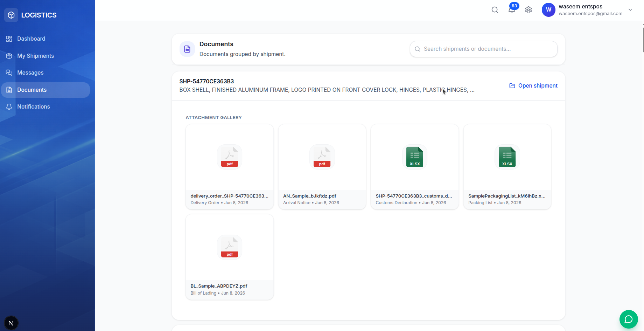
Task: Click the XLSX icon of SamplePackagingList file
Action: click(507, 157)
